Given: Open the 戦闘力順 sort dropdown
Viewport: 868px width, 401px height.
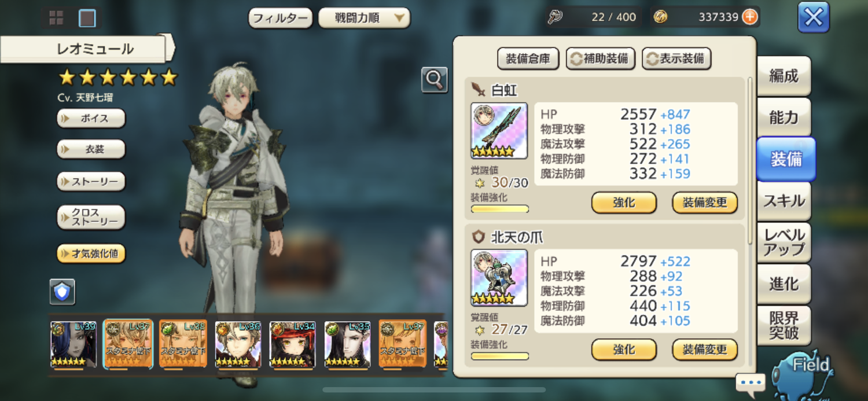Looking at the screenshot, I should [x=365, y=18].
